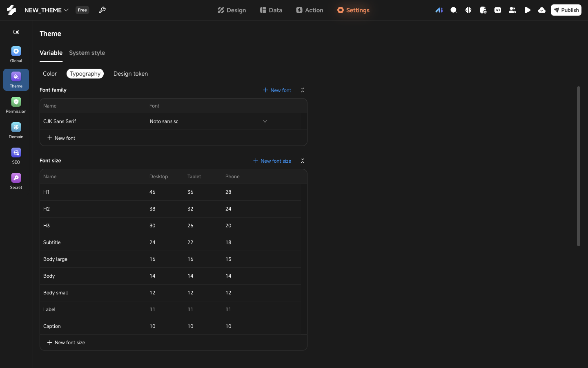Click the search magnifier icon in top bar

[x=454, y=10]
